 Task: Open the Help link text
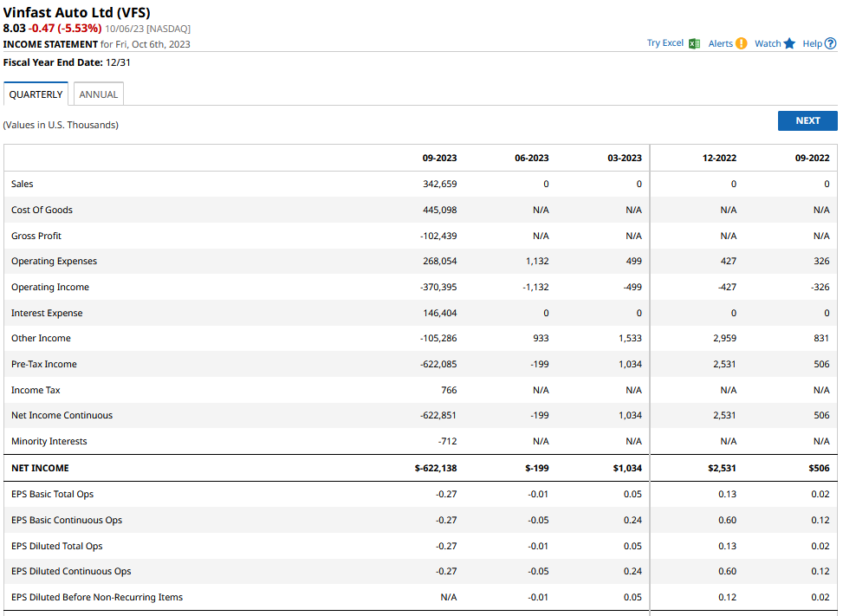pos(812,43)
